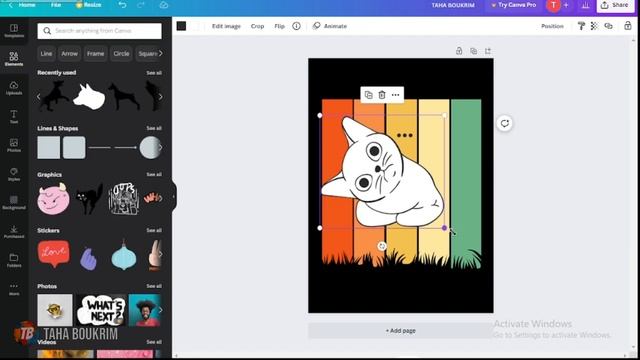Show more Photos items
The height and width of the screenshot is (360, 640).
tap(160, 310)
